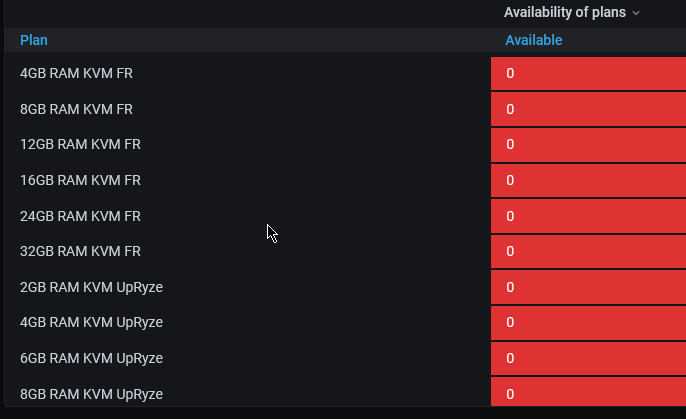This screenshot has width=686, height=419.
Task: Open the Availability of plans panel menu
Action: pos(571,12)
